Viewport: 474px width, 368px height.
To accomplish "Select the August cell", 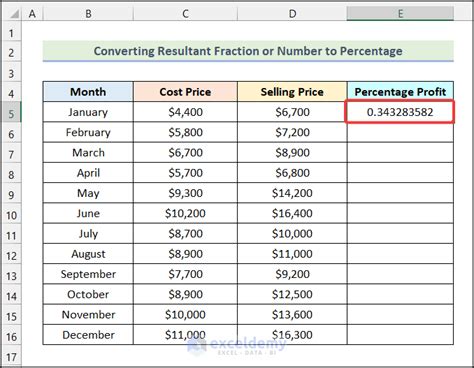I will coord(88,254).
